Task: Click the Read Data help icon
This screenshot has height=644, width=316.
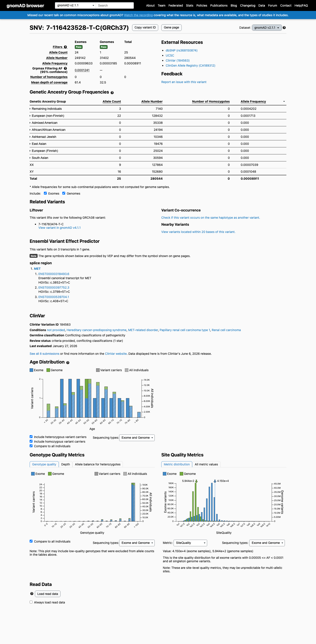Action: point(32,594)
